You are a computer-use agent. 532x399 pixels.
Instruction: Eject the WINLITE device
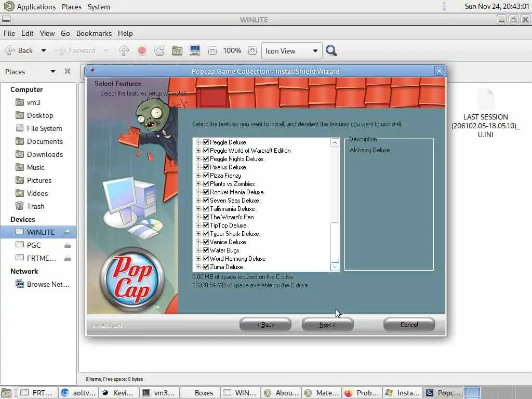click(68, 232)
